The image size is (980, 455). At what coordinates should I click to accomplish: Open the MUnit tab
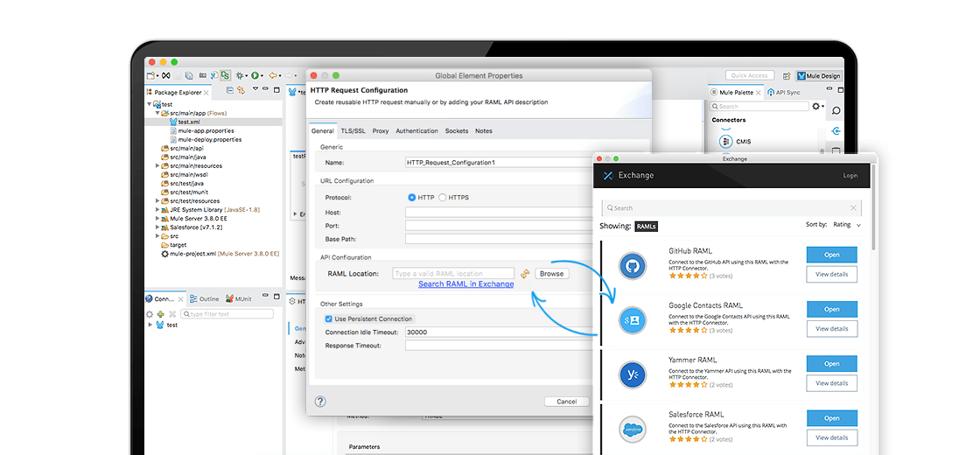239,298
